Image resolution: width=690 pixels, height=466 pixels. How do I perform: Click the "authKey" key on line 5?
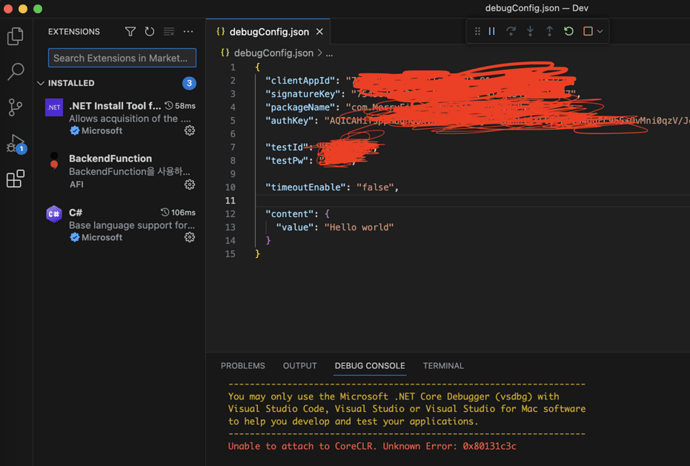[289, 121]
